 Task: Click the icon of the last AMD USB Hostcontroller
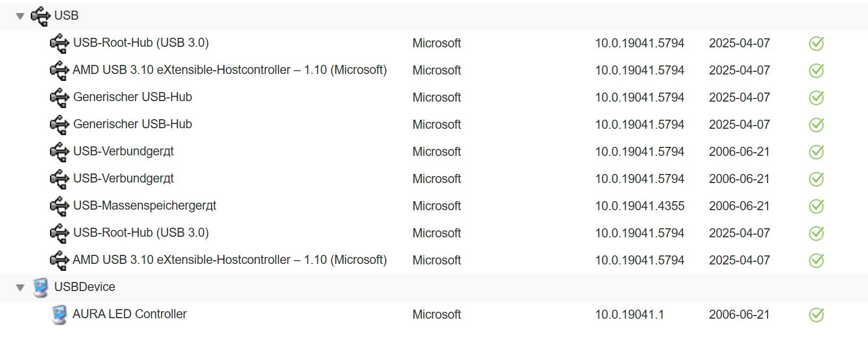(59, 260)
